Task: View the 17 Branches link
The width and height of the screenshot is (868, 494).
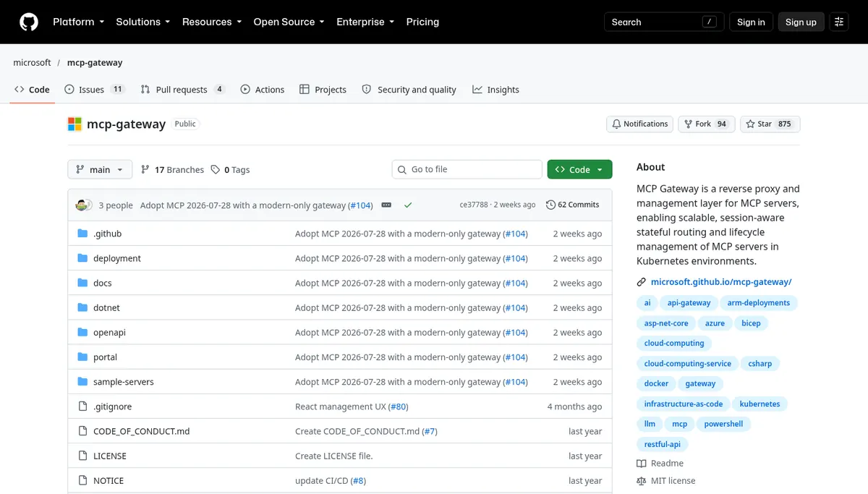Action: click(x=172, y=169)
